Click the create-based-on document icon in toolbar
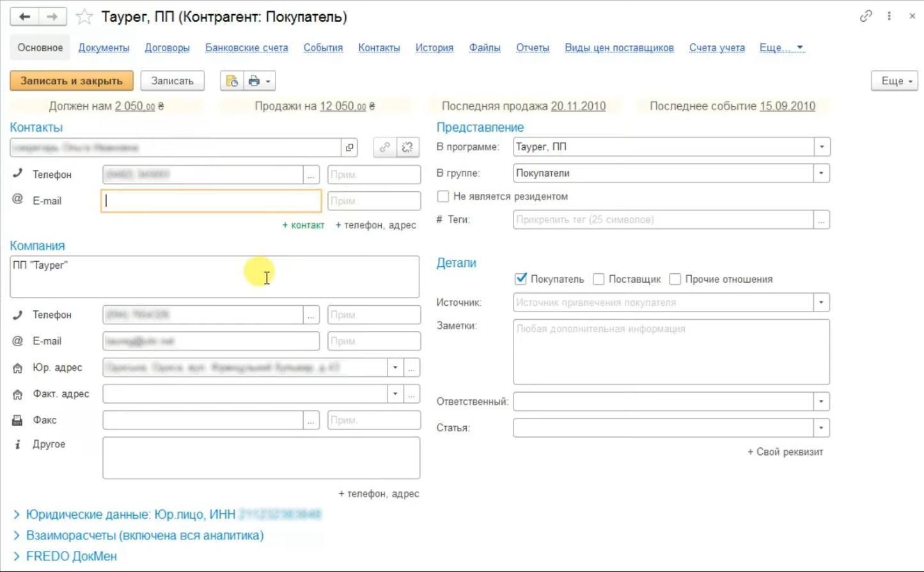924x572 pixels. coord(231,81)
